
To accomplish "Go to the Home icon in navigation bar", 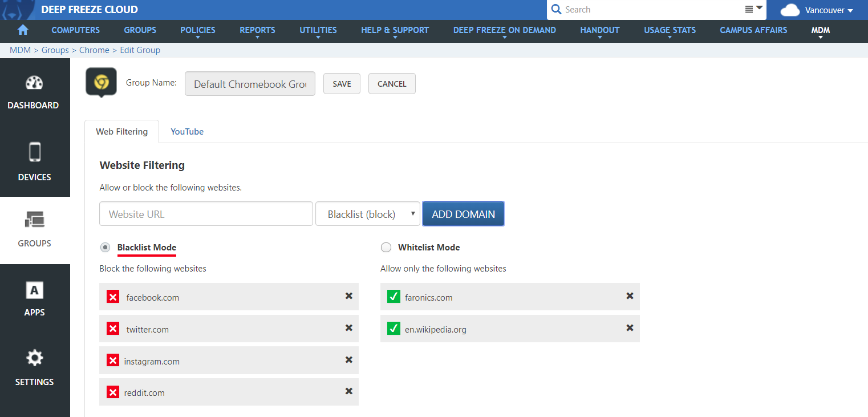I will [x=23, y=30].
